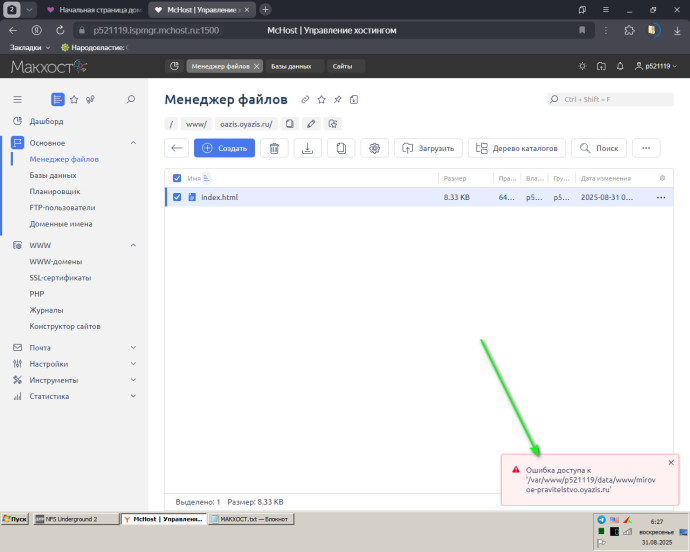The width and height of the screenshot is (690, 552).
Task: Go to root folder breadcrumb
Action: click(x=171, y=124)
